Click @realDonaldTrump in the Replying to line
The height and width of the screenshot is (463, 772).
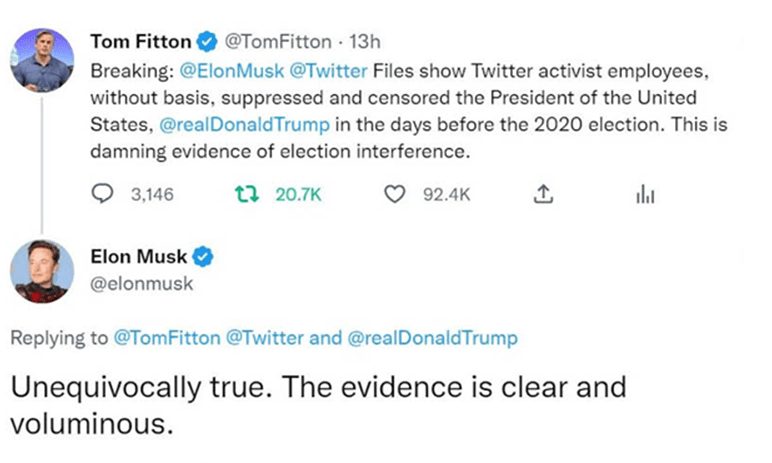(432, 338)
